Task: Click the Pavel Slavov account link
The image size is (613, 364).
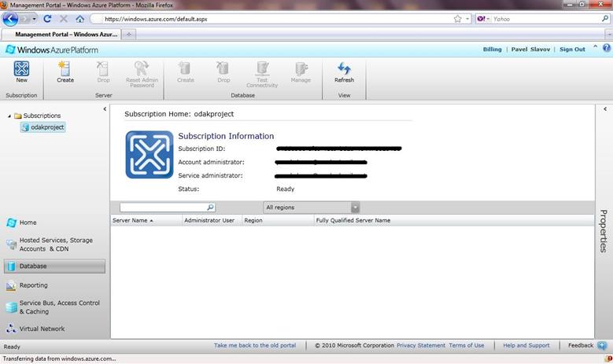Action: tap(530, 50)
